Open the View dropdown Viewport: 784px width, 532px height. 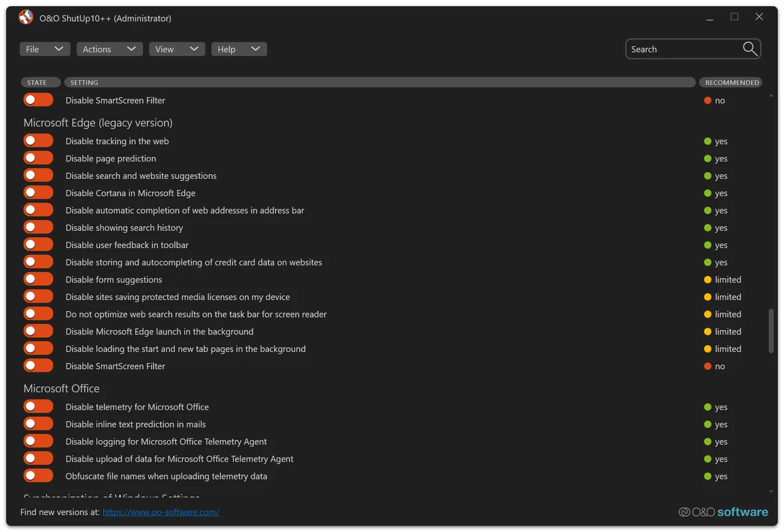[x=177, y=49]
